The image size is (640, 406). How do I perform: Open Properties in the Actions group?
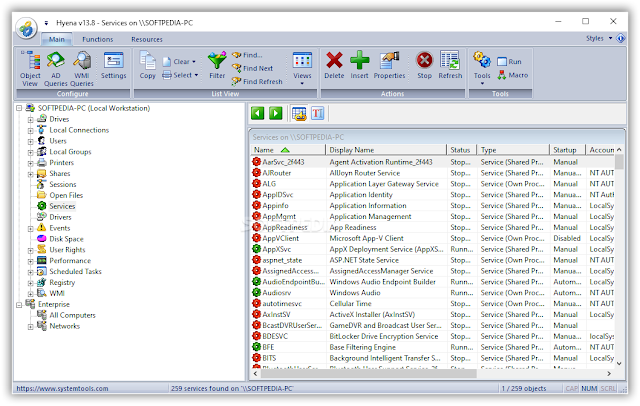point(389,65)
